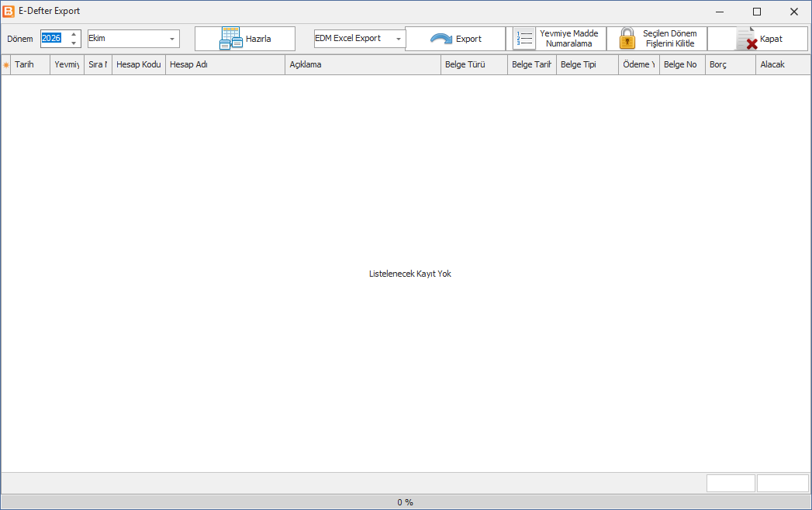Close the E-Defter Export window
This screenshot has height=510, width=812.
point(794,12)
